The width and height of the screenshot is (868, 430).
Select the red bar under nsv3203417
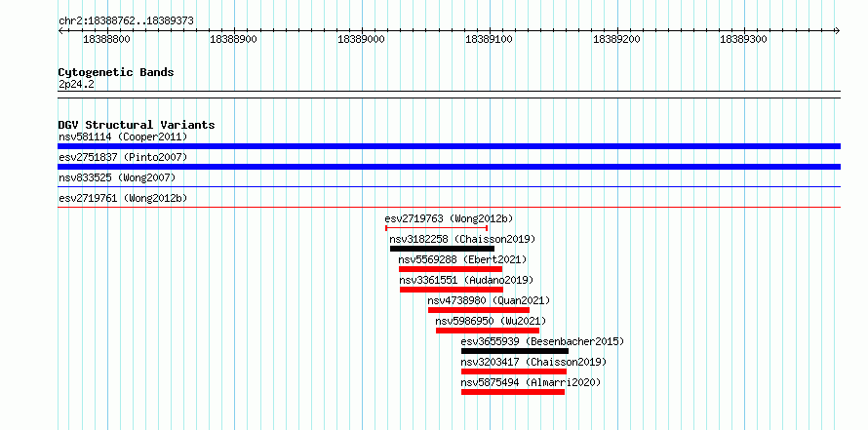[x=514, y=371]
